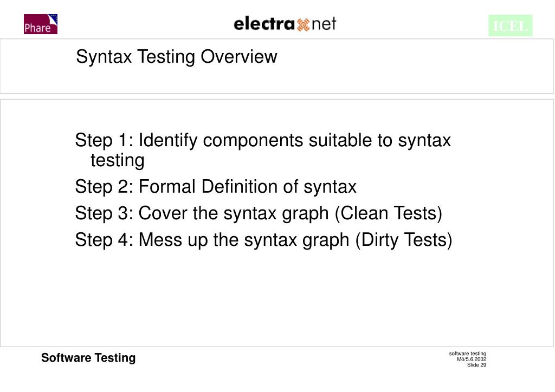Click the Phare logo icon
The image size is (555, 392).
tap(41, 24)
